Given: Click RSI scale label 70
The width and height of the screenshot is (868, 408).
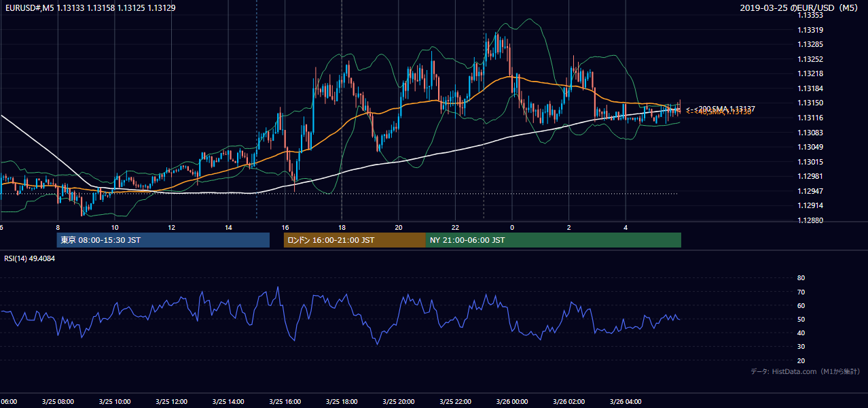Looking at the screenshot, I should pos(801,292).
